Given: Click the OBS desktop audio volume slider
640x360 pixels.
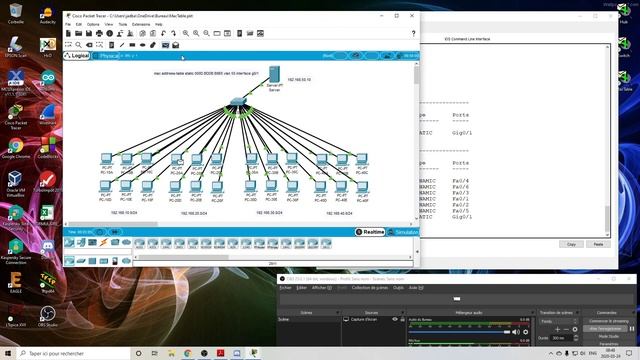Looking at the screenshot, I should (460, 332).
